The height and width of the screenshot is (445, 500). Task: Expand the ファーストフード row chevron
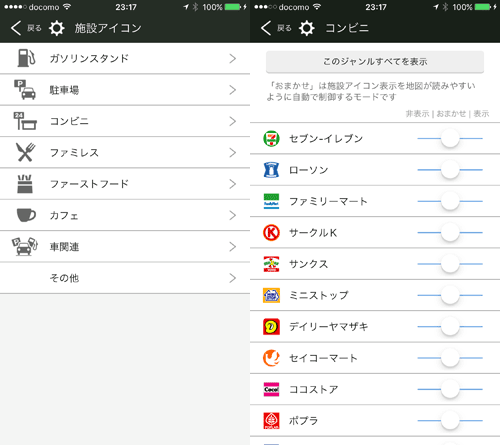coord(233,184)
